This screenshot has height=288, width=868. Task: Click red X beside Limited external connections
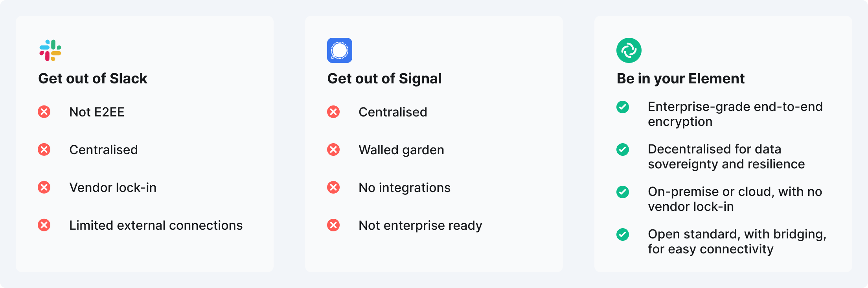[44, 225]
